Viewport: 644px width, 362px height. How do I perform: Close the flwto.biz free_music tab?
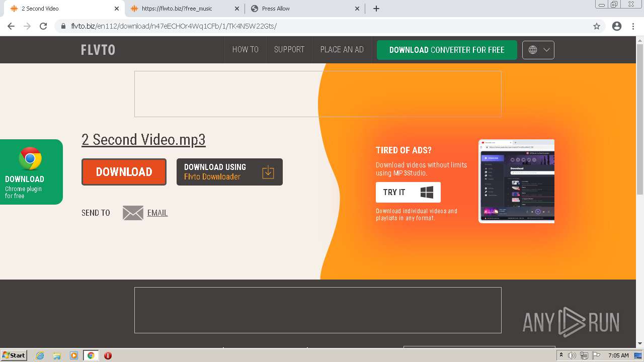tap(237, 9)
